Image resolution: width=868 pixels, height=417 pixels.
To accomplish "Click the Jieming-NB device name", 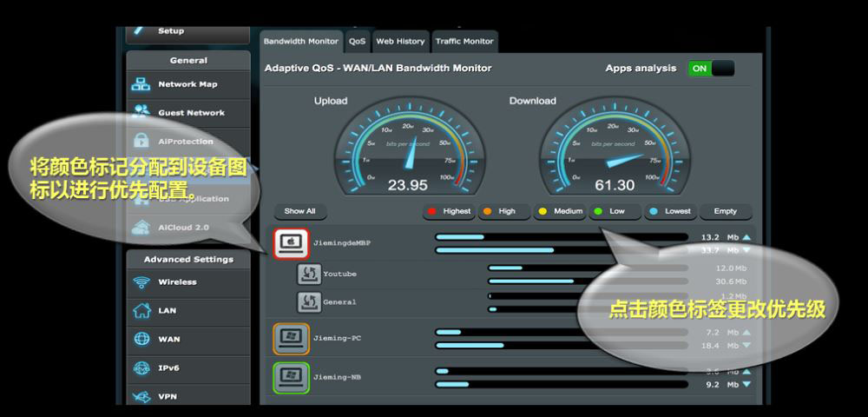I will coord(337,378).
